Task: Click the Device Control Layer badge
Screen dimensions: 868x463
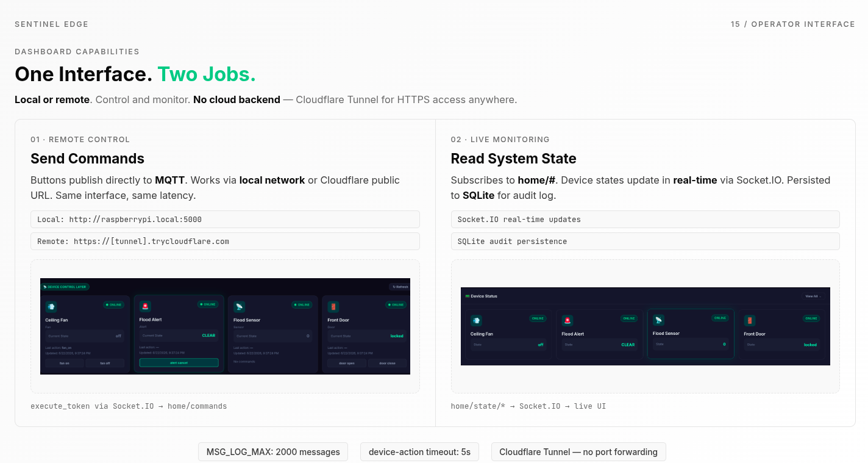Action: tap(65, 287)
